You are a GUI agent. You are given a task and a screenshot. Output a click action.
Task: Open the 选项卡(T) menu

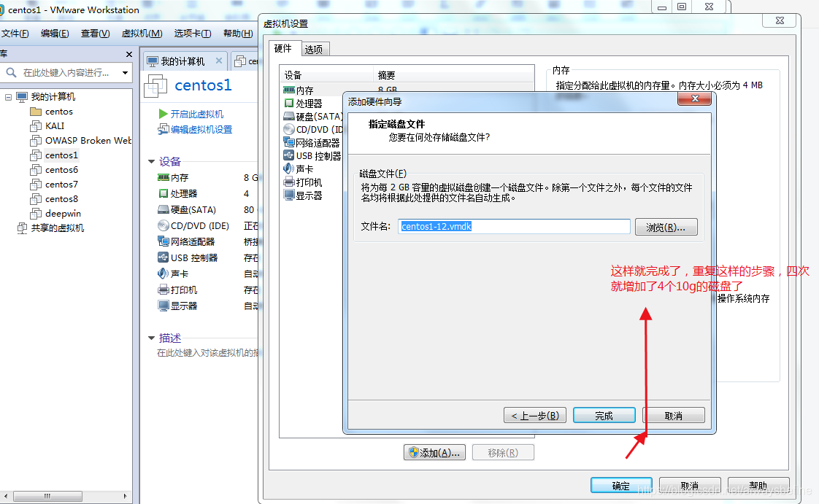pos(193,34)
